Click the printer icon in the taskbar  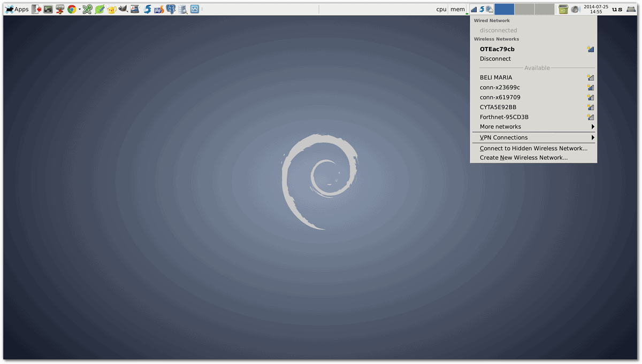coord(59,9)
